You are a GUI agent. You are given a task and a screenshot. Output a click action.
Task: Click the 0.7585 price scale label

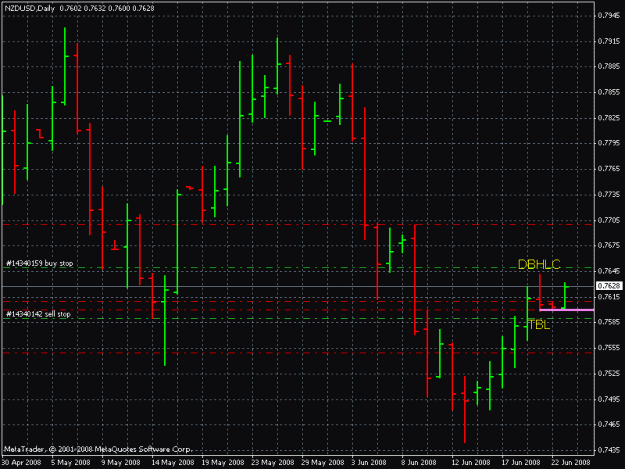[609, 322]
